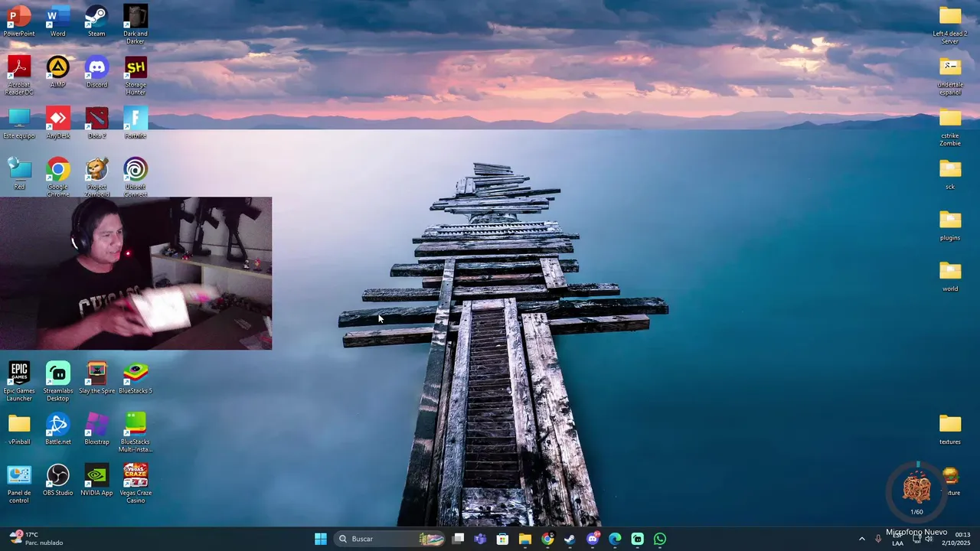Select the Battle.net desktop shortcut
980x551 pixels.
58,429
